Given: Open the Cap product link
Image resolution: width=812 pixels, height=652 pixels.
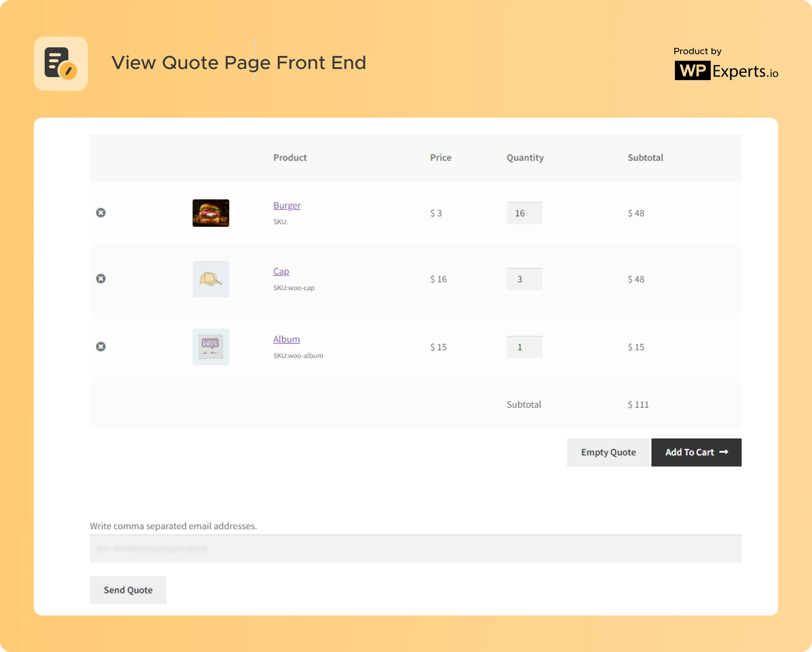Looking at the screenshot, I should point(281,272).
